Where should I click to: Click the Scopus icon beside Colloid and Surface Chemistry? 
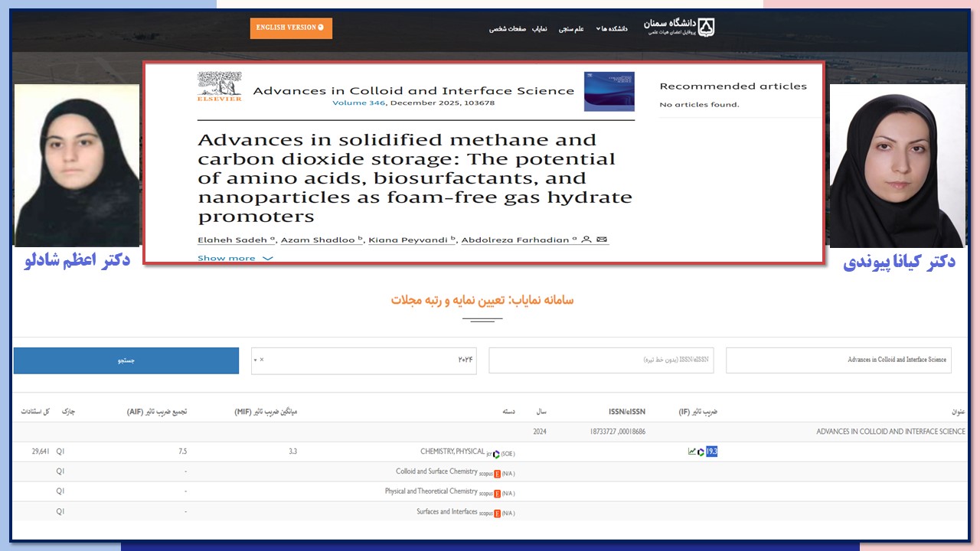tap(497, 473)
